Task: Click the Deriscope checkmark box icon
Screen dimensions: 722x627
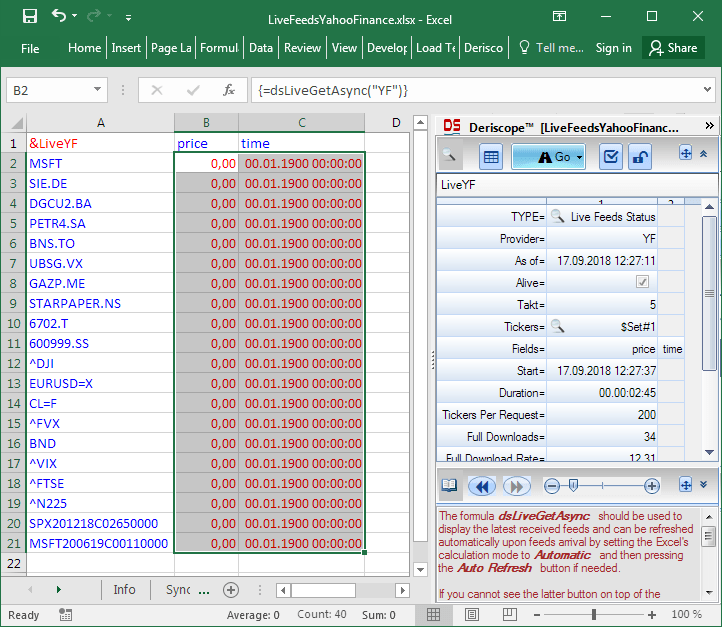Action: coord(611,157)
